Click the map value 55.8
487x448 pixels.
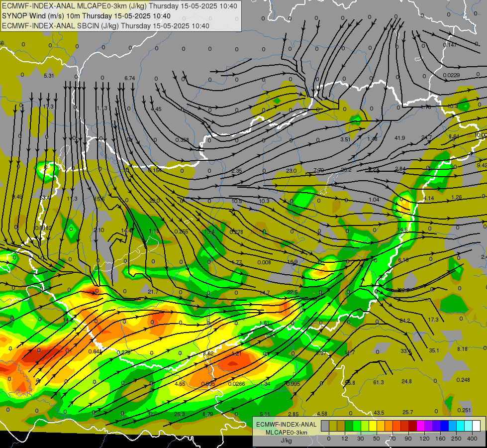pos(350,383)
